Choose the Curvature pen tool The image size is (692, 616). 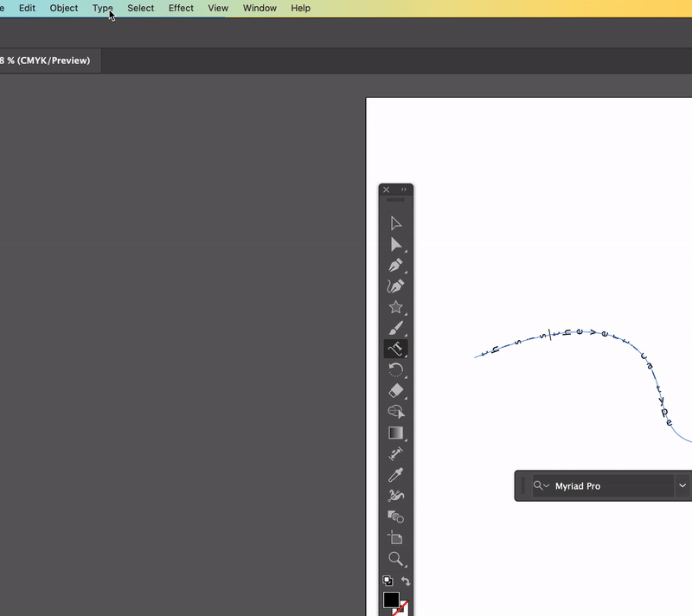pos(395,286)
